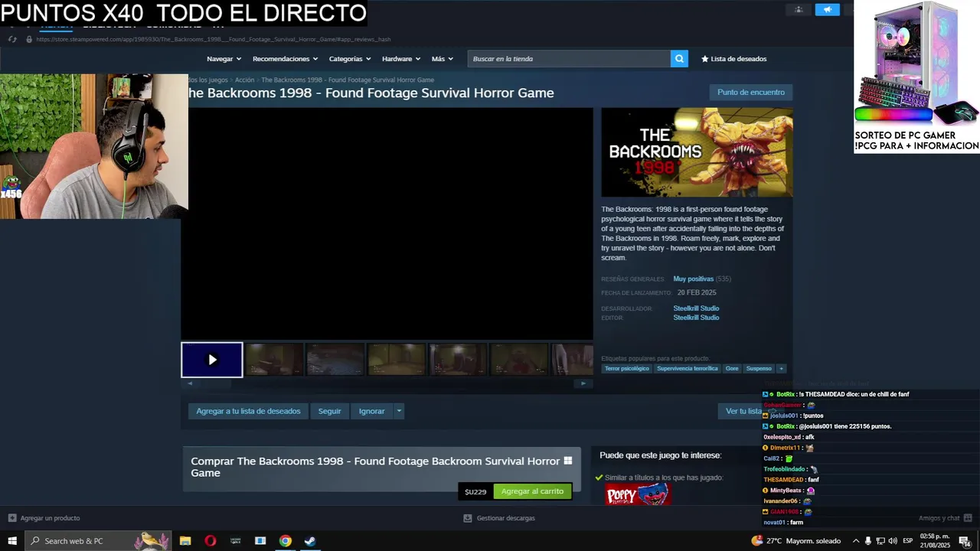Image resolution: width=980 pixels, height=551 pixels.
Task: Select the Gore tag
Action: coord(732,369)
